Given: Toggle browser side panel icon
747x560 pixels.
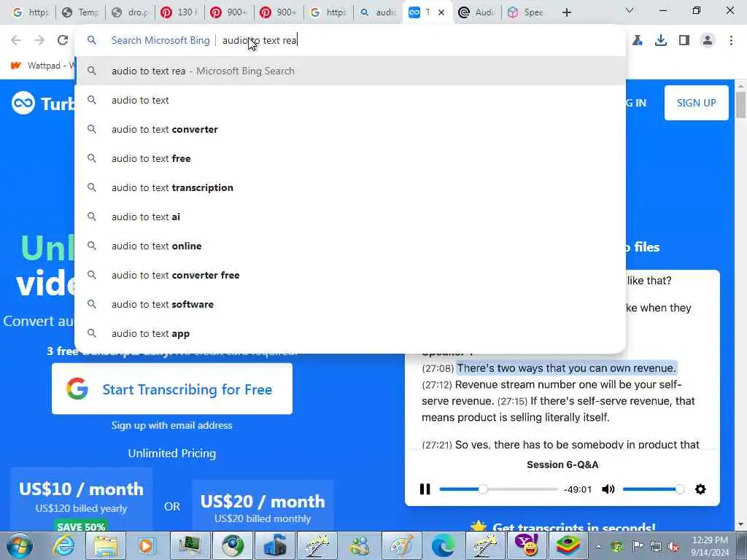Looking at the screenshot, I should click(684, 40).
